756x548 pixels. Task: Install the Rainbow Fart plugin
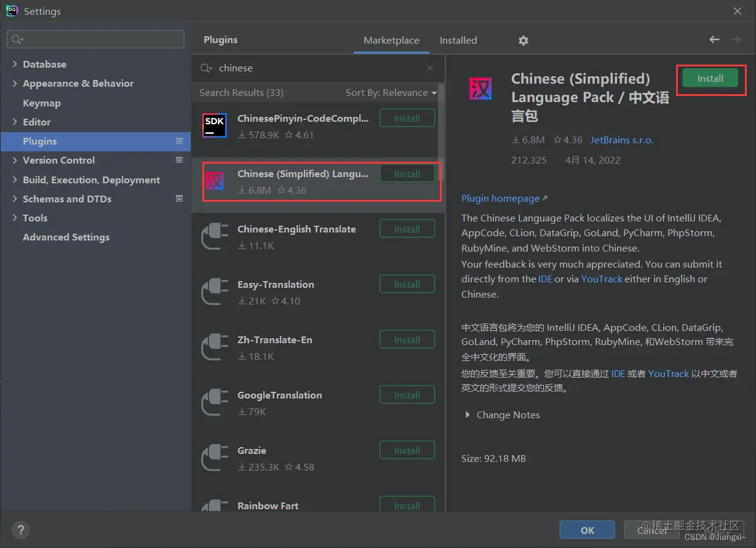407,504
